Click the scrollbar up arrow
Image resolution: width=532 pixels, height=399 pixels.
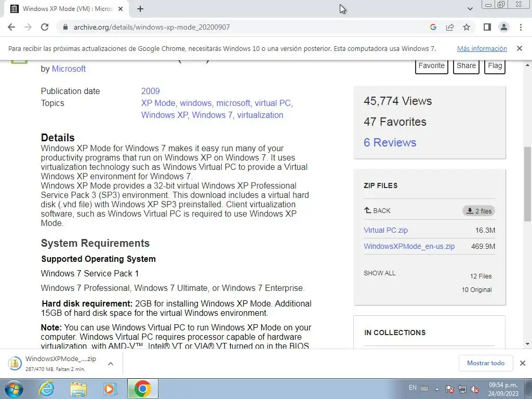point(527,65)
